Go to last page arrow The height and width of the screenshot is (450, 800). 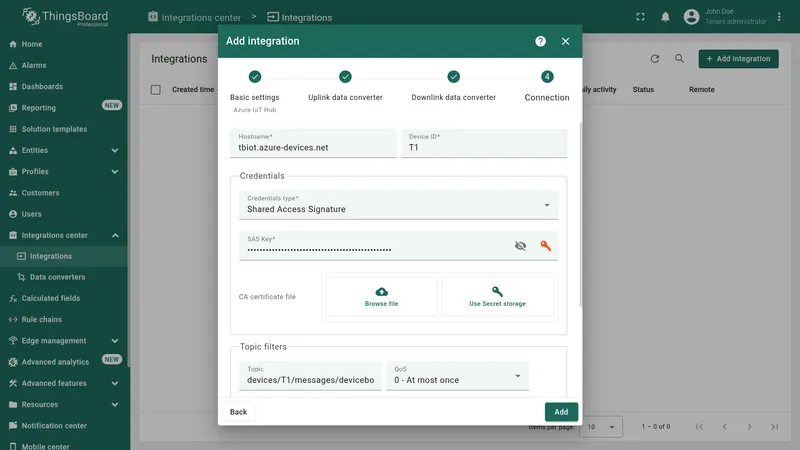click(x=774, y=427)
